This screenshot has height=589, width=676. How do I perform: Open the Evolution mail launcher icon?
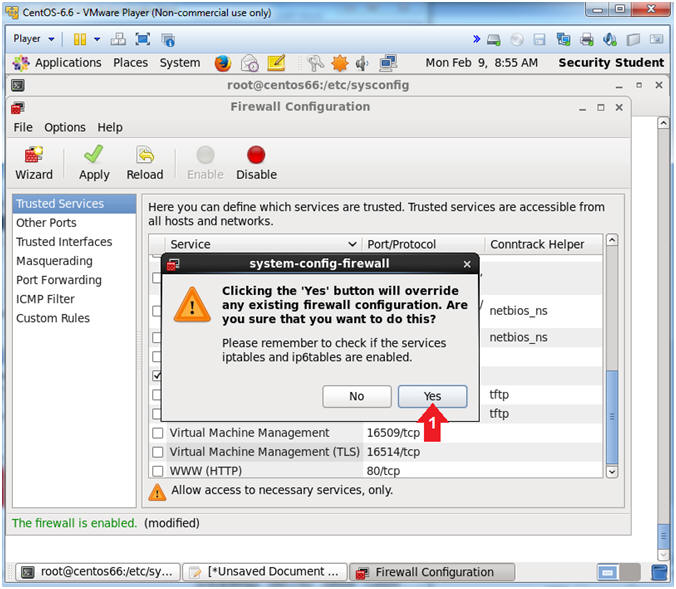tap(250, 63)
